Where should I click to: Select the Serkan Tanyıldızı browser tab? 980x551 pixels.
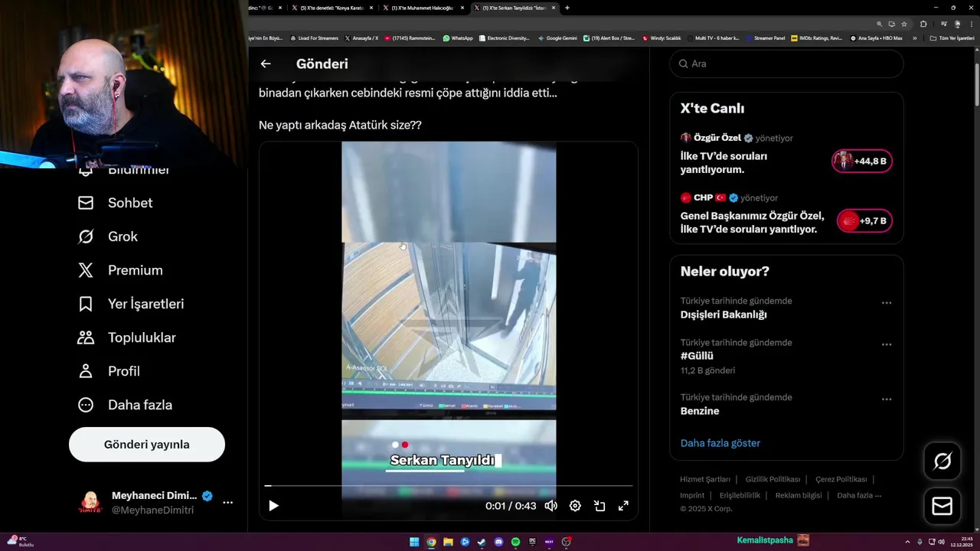(516, 8)
